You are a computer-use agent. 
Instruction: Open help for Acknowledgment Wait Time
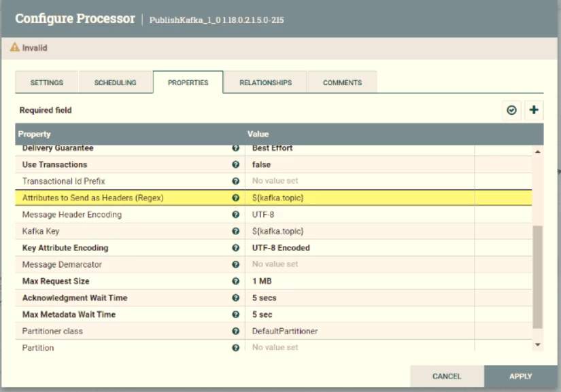(235, 298)
